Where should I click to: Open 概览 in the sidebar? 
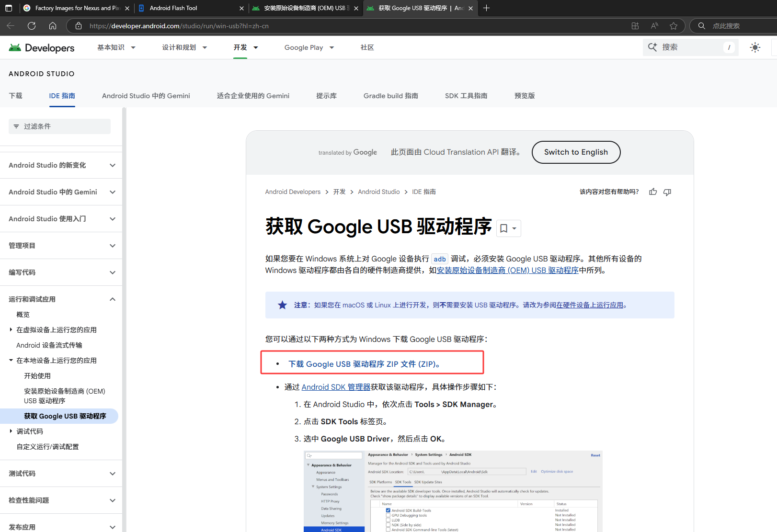(x=23, y=315)
